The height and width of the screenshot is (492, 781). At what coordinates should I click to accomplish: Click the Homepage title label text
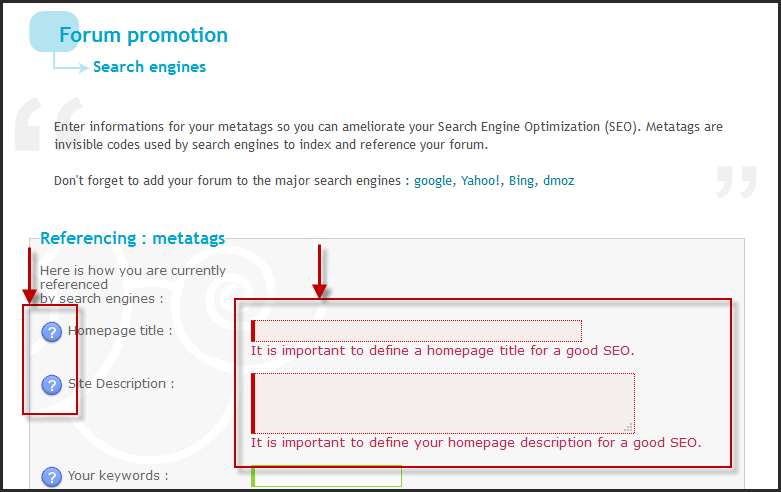tap(120, 331)
